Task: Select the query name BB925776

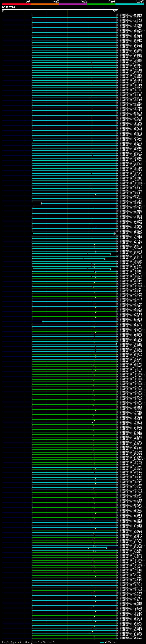Action: tap(8, 7)
